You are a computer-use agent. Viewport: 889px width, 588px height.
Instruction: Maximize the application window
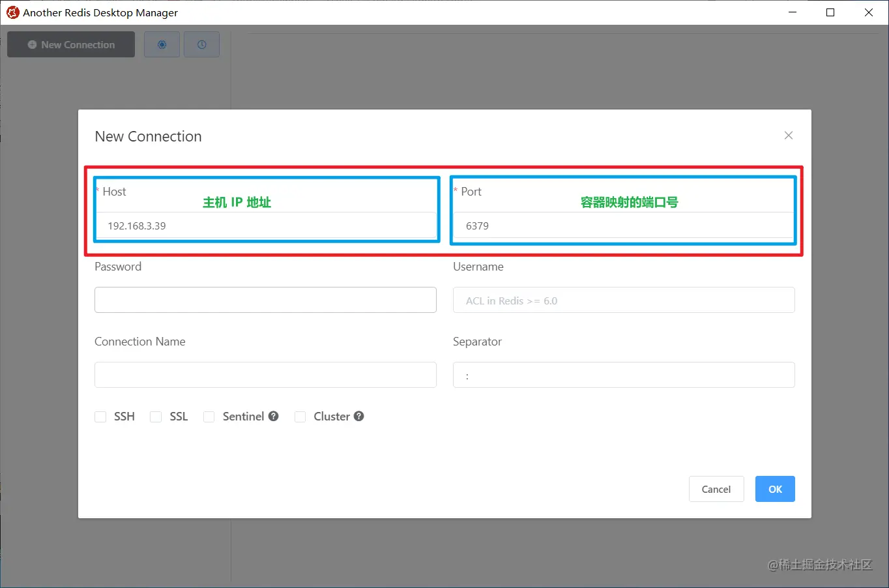click(830, 12)
